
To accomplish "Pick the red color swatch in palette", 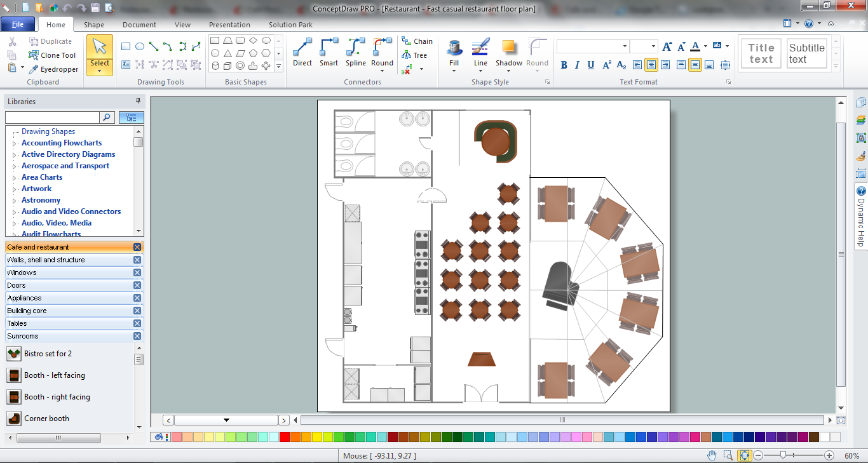I will pyautogui.click(x=285, y=437).
